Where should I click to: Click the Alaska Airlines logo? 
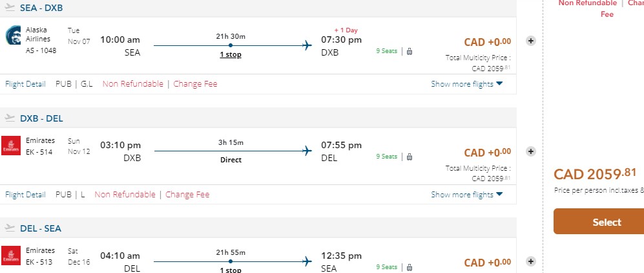pyautogui.click(x=14, y=36)
